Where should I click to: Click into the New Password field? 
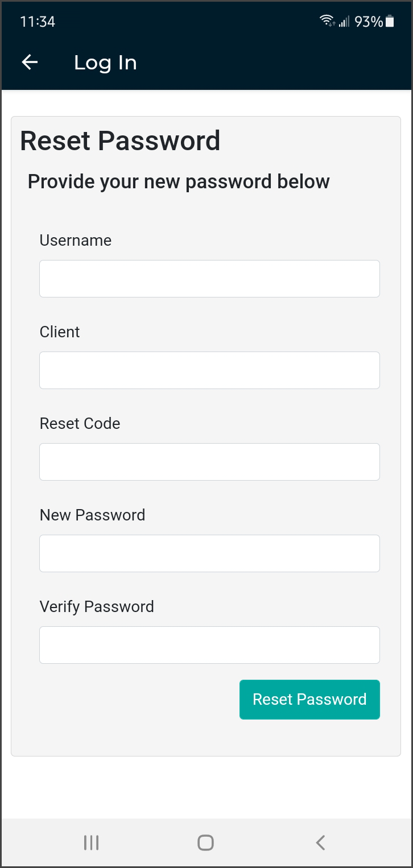coord(209,553)
